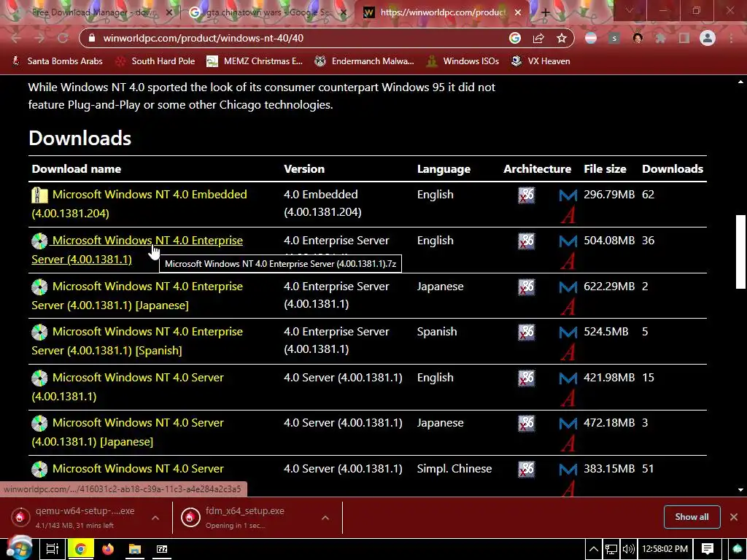The height and width of the screenshot is (560, 747).
Task: Open Task View on the taskbar
Action: [x=52, y=549]
